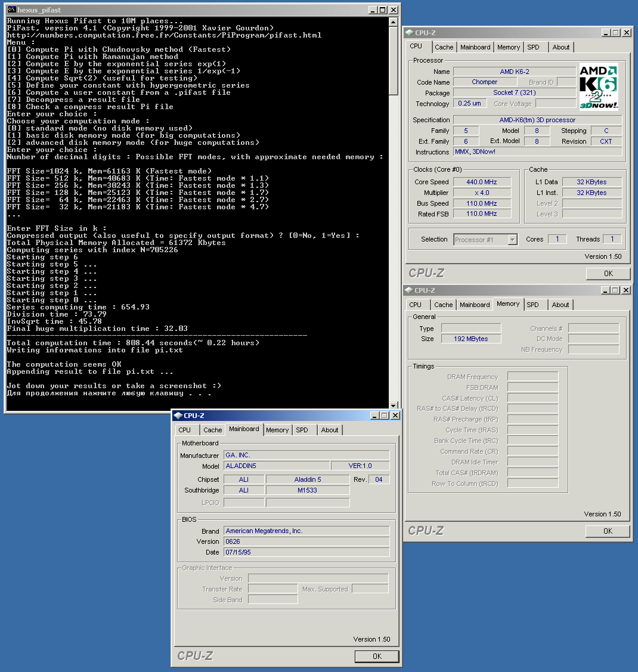Maximize the hexus_pifast console window
Screen dimensions: 638x672
pyautogui.click(x=383, y=10)
